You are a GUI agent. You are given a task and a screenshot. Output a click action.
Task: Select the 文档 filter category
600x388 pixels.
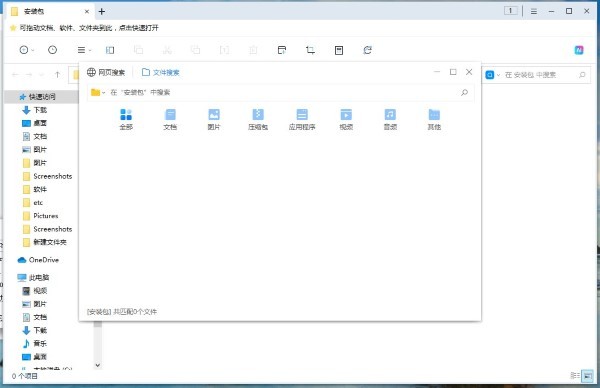click(170, 119)
